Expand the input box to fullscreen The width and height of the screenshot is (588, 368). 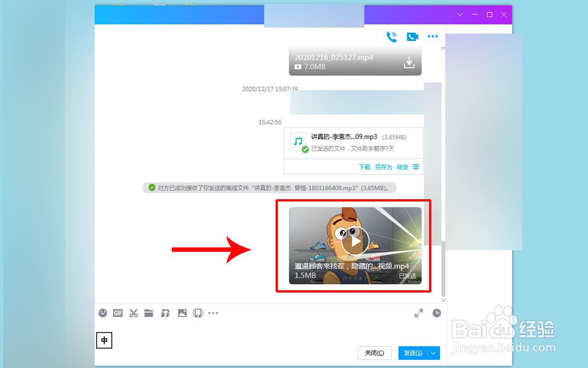(419, 313)
